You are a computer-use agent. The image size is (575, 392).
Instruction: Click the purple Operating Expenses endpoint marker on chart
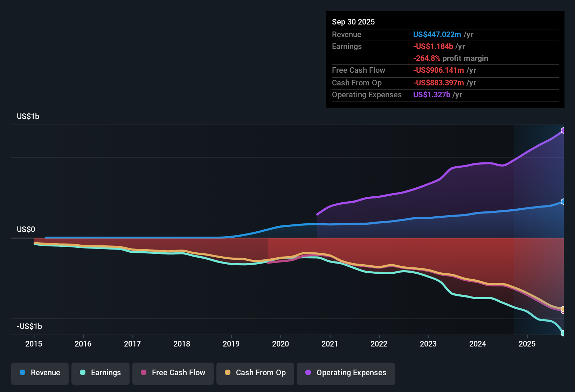(563, 131)
